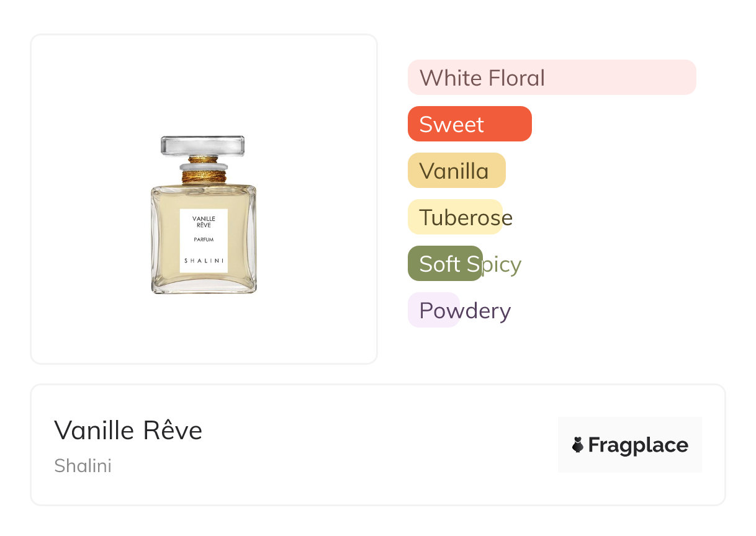
Task: Click the glass stopper on the bottle
Action: click(x=202, y=146)
